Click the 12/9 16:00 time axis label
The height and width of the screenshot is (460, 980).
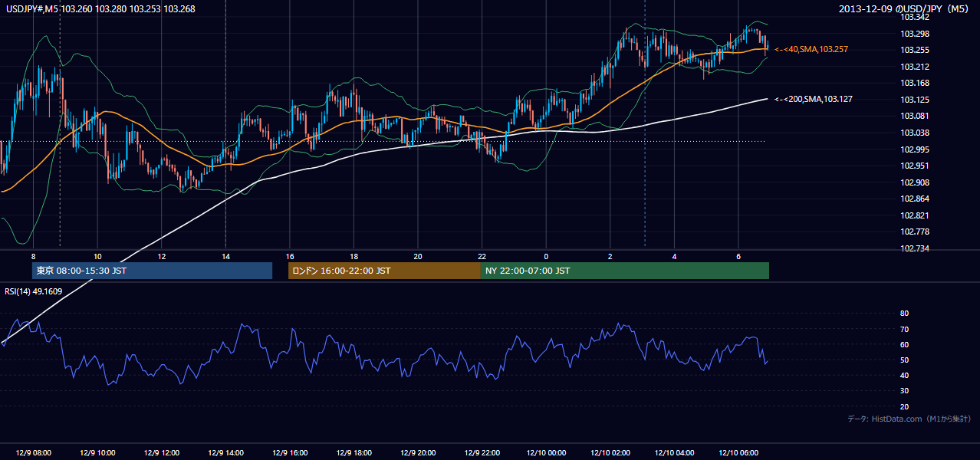click(x=289, y=453)
